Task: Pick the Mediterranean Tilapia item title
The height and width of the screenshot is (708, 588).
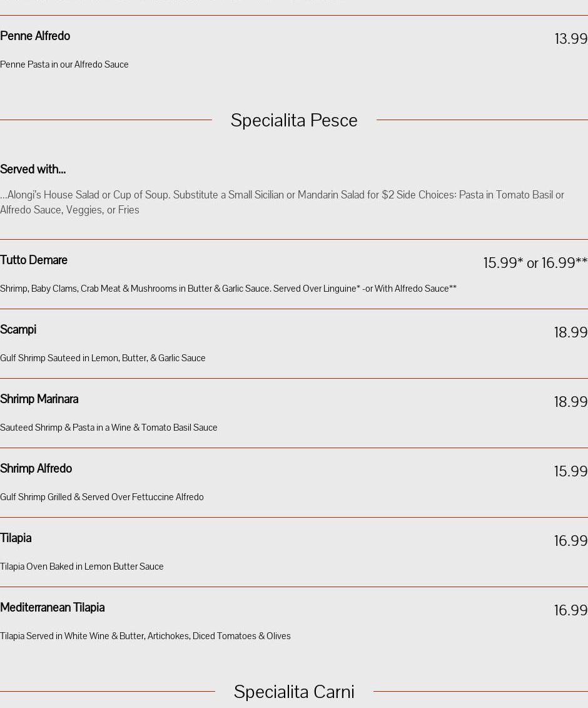Action: coord(52,608)
